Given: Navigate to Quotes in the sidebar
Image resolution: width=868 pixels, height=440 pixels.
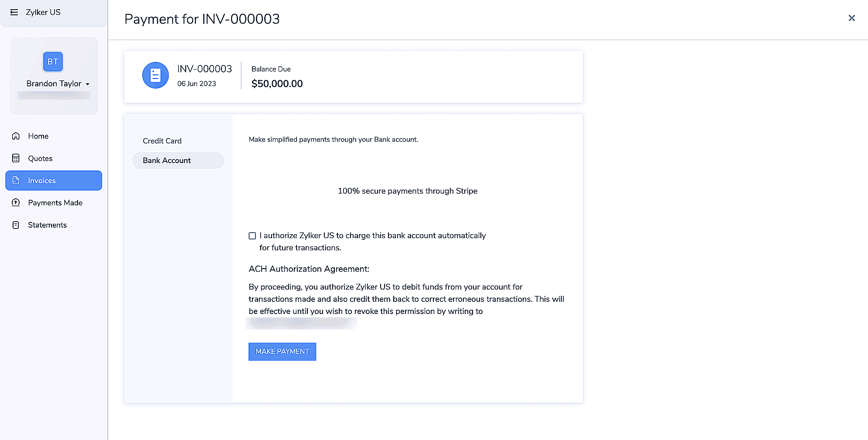Looking at the screenshot, I should pos(40,158).
